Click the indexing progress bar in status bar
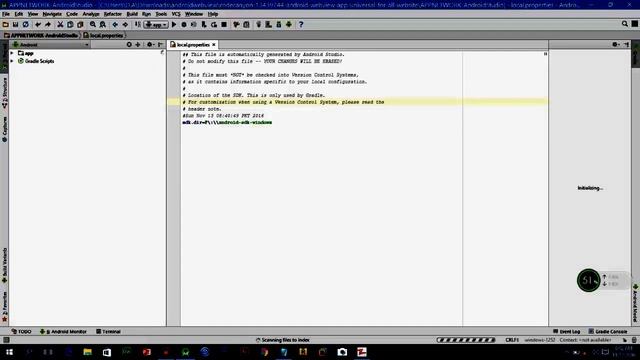The width and height of the screenshot is (640, 360). [x=466, y=340]
